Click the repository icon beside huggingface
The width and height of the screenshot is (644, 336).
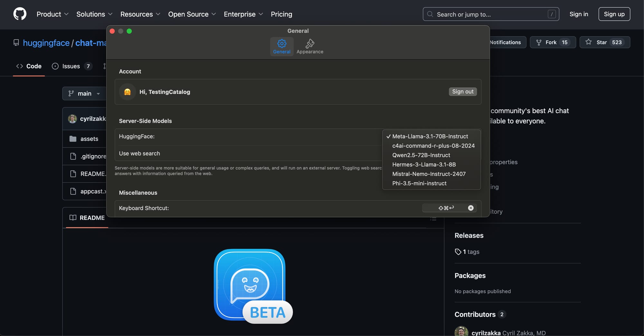(x=16, y=43)
